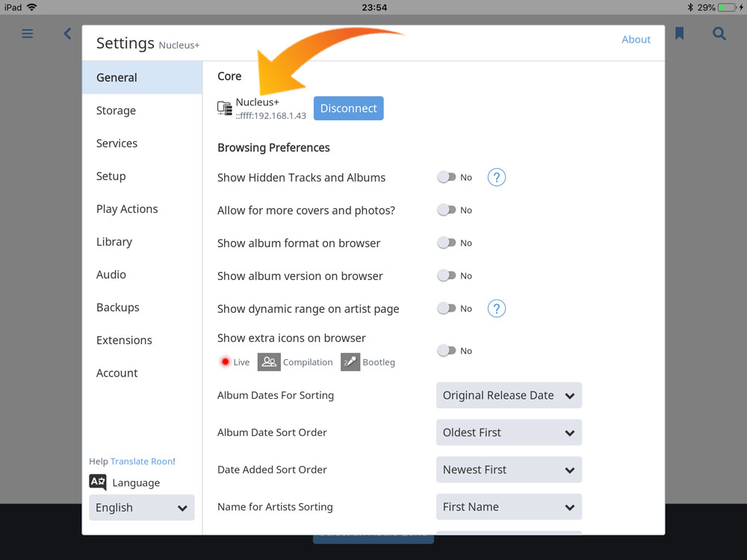The image size is (747, 560).
Task: Open Album Dates For Sorting dropdown
Action: [508, 396]
